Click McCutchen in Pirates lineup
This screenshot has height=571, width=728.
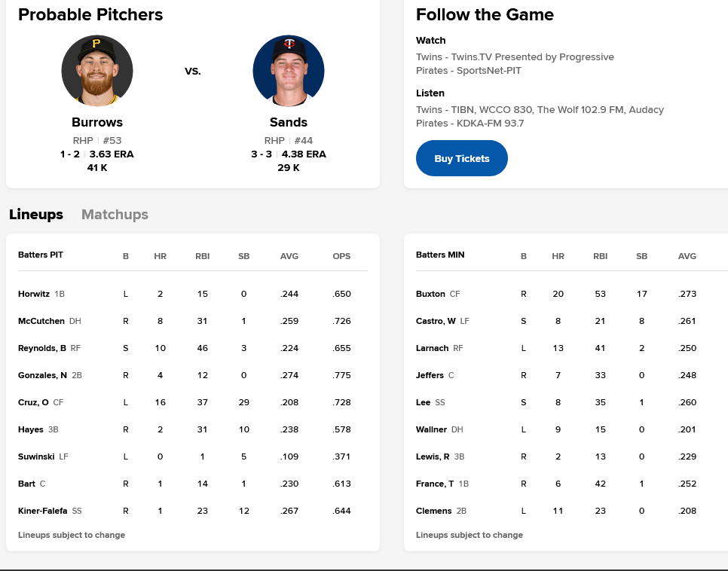(x=41, y=321)
